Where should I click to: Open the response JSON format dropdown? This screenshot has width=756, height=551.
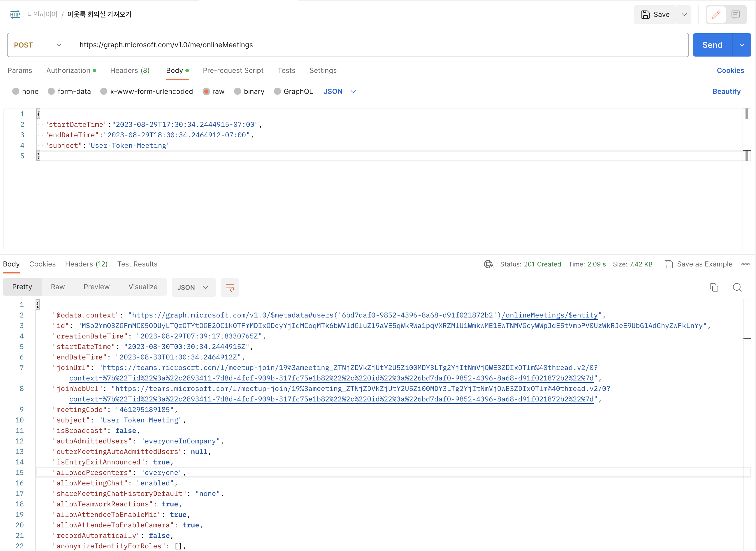[x=193, y=287]
